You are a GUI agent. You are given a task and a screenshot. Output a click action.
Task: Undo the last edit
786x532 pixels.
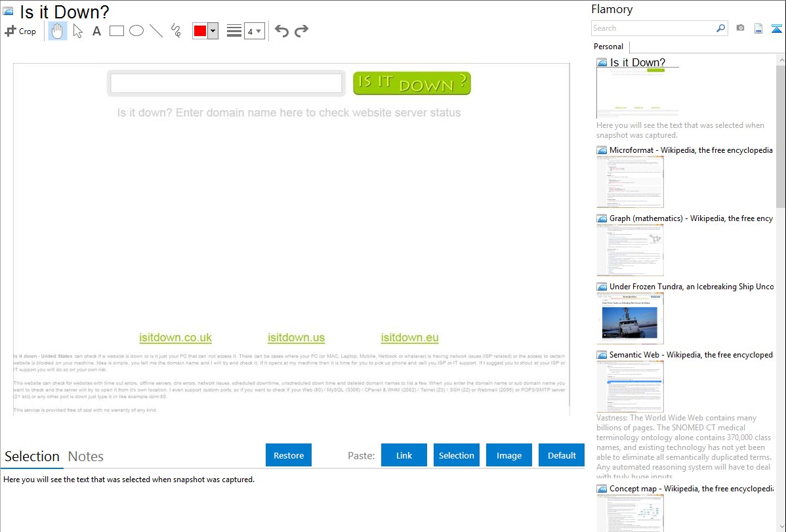[x=281, y=31]
